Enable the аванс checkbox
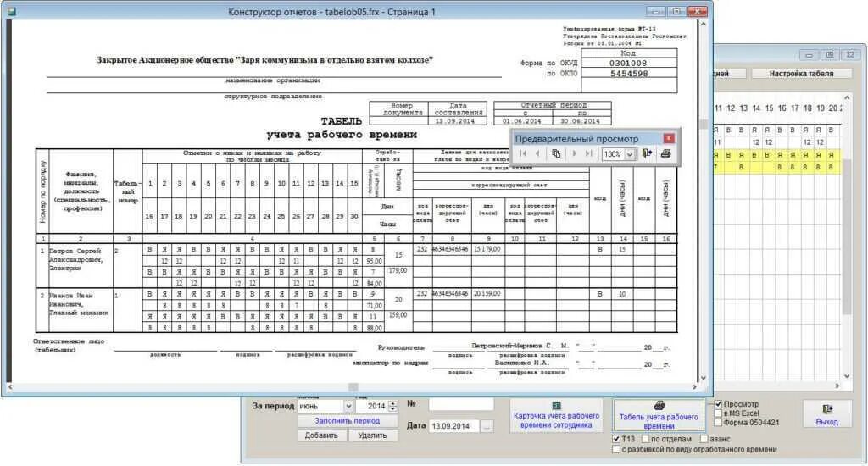 (x=704, y=438)
